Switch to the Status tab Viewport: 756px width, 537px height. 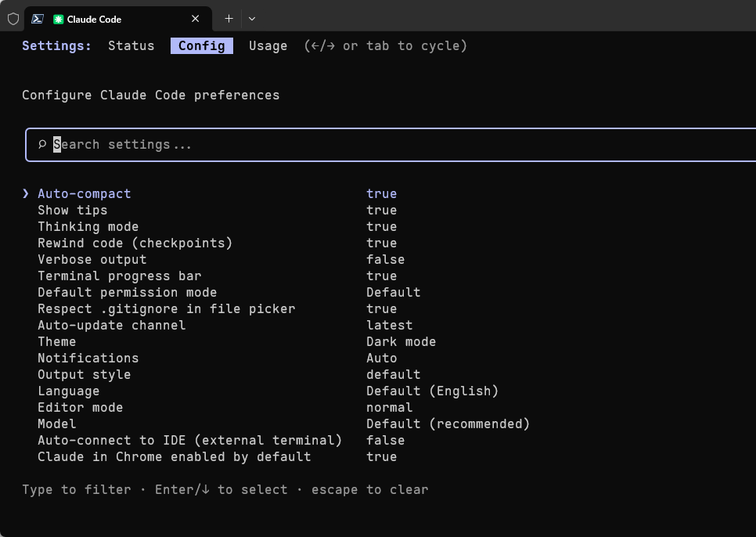tap(131, 46)
